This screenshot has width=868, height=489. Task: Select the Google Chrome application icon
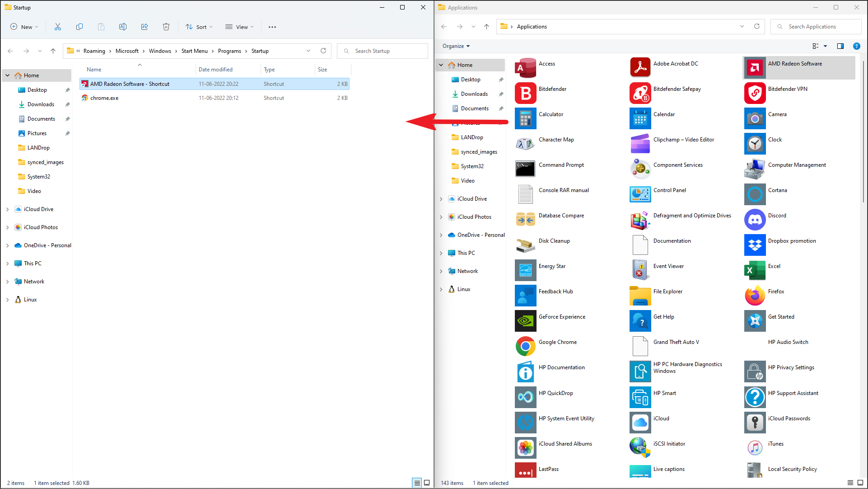point(525,346)
